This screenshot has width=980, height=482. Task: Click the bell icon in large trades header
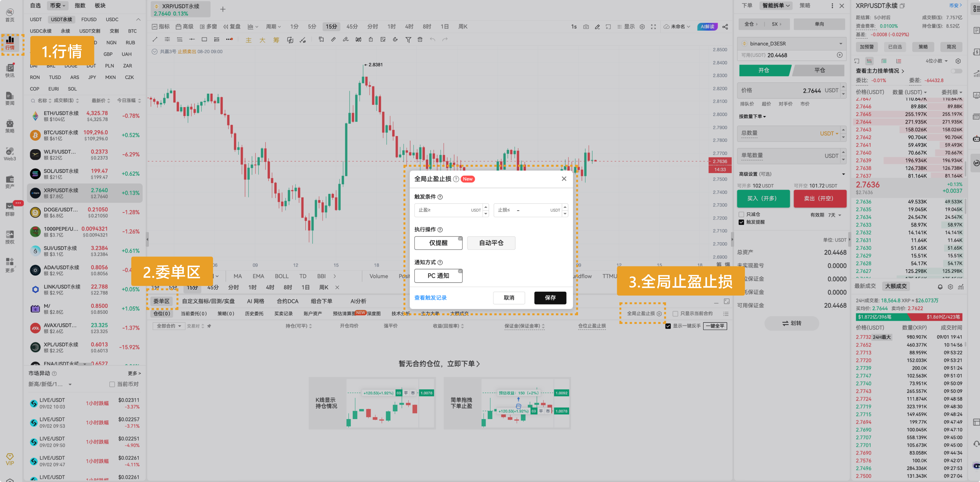(x=940, y=287)
